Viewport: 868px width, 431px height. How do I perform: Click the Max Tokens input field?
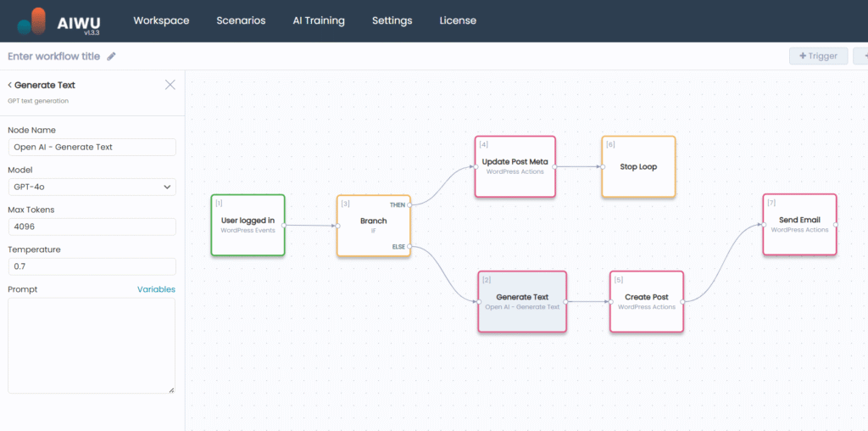(x=92, y=227)
